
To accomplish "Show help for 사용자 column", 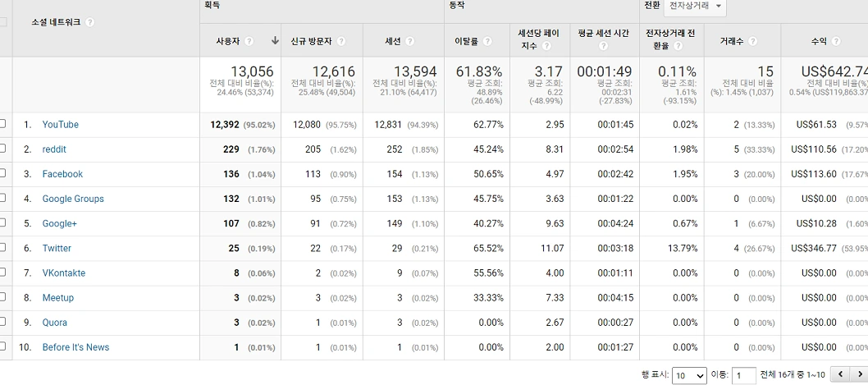I will (249, 42).
